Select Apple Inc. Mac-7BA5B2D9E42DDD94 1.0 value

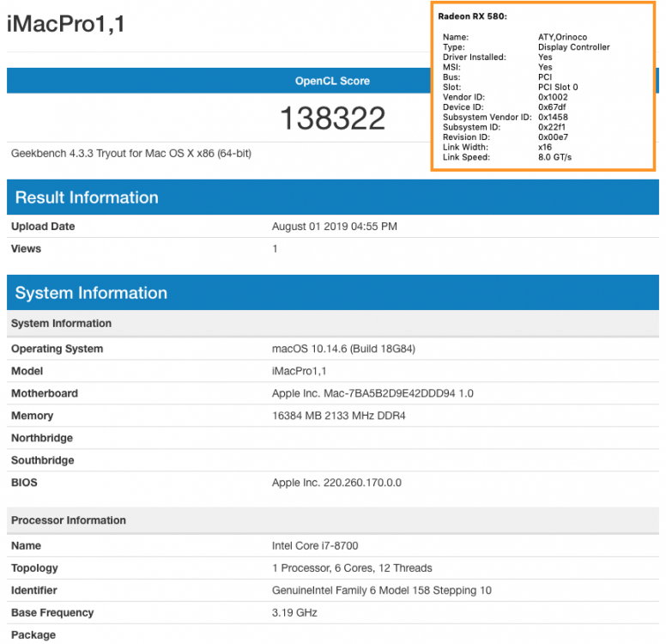pos(372,393)
